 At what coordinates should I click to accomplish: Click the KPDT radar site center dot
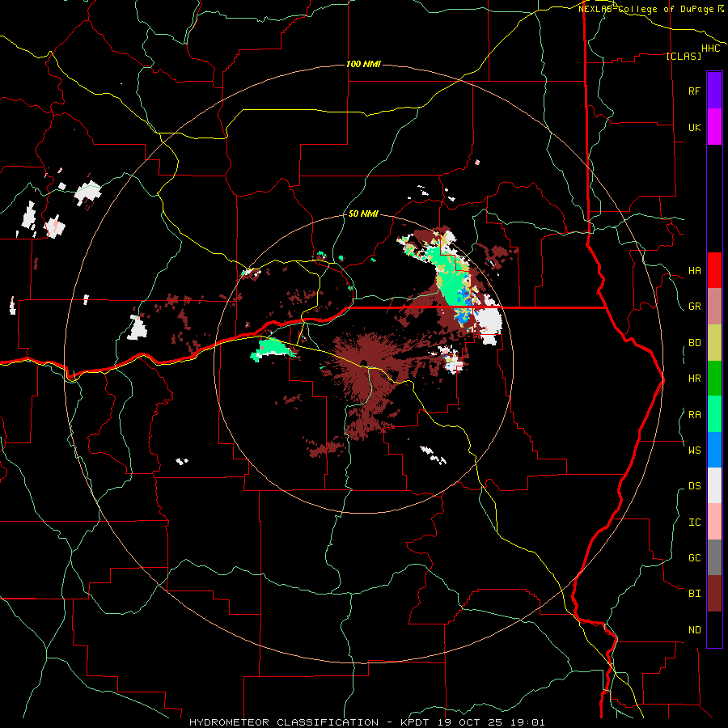363,362
